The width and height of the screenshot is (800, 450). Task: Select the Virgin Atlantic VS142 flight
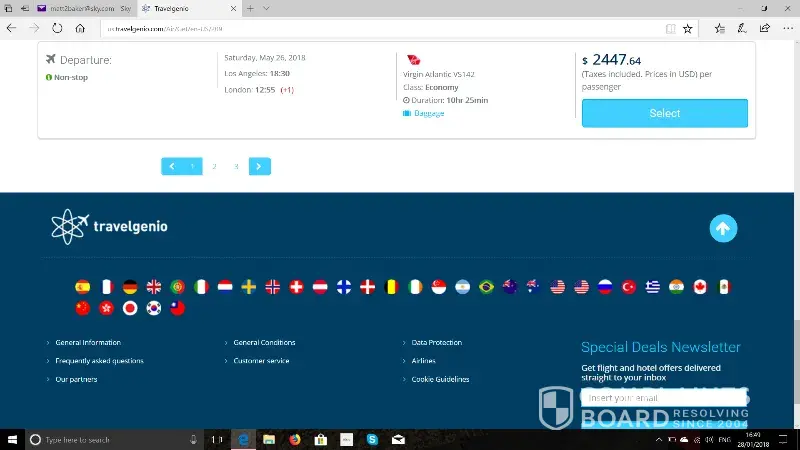[664, 113]
